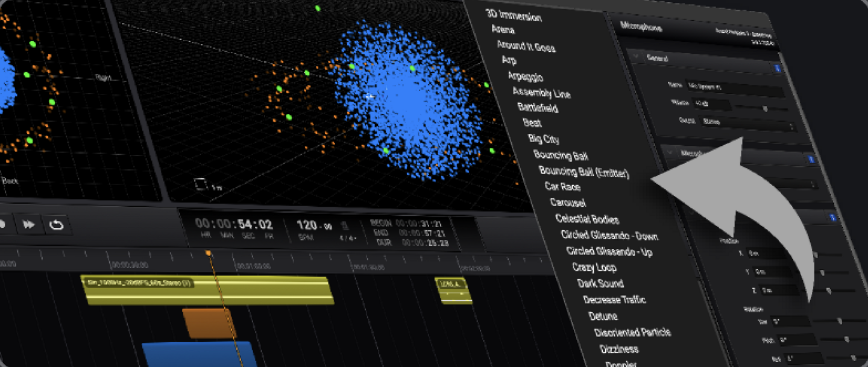Click the orange playhead marker on ruler
868x367 pixels.
(x=208, y=253)
